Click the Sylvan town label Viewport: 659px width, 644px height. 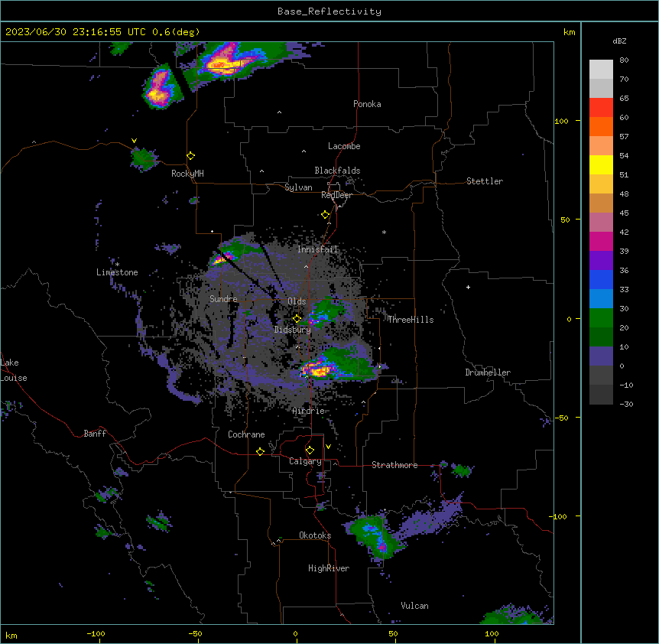click(298, 187)
